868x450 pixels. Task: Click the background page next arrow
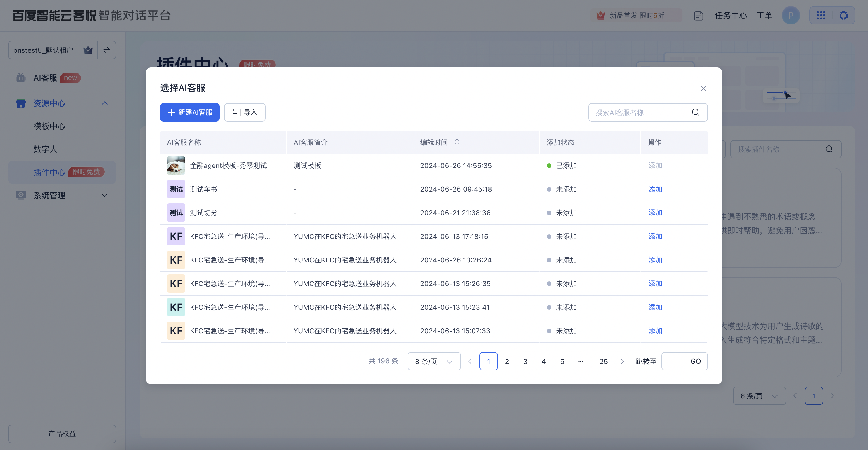pos(832,396)
